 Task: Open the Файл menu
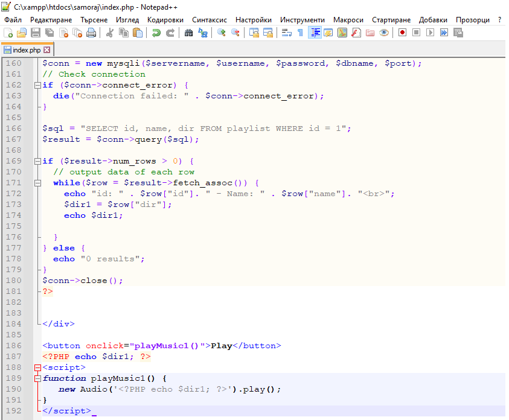tap(13, 20)
